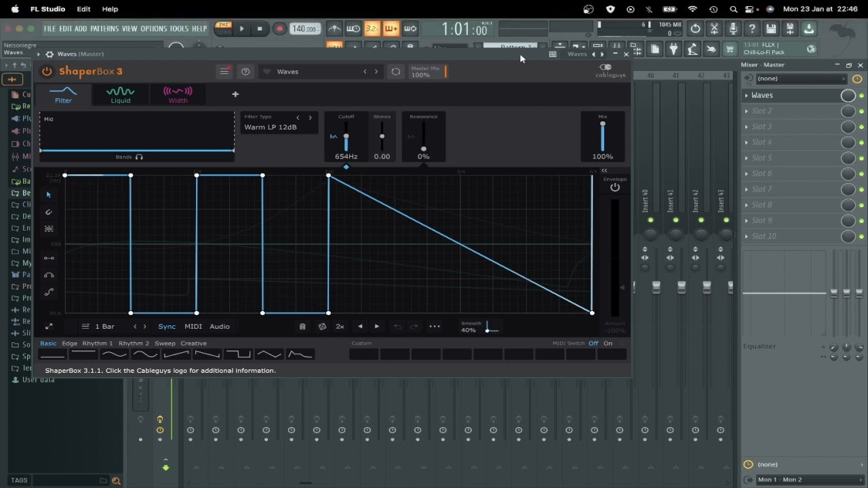Expand the LFO editor to fullscreen
Image resolution: width=868 pixels, height=488 pixels.
tap(49, 327)
